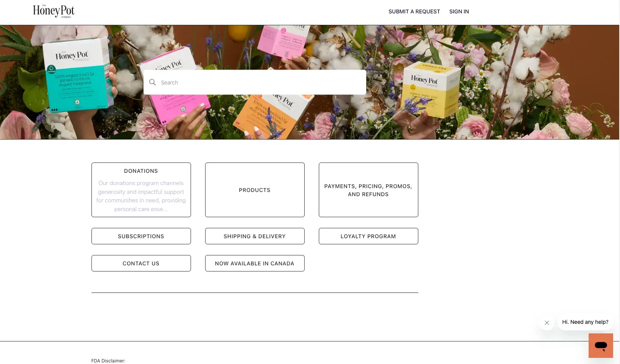Open the Submit a Request page
Screen dimensions: 620x364
click(414, 11)
